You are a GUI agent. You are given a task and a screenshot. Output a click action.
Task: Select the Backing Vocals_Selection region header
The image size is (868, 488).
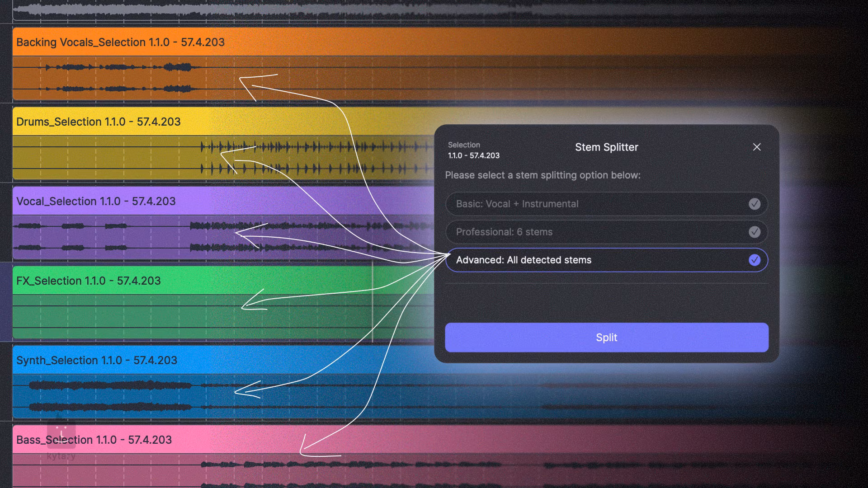120,42
